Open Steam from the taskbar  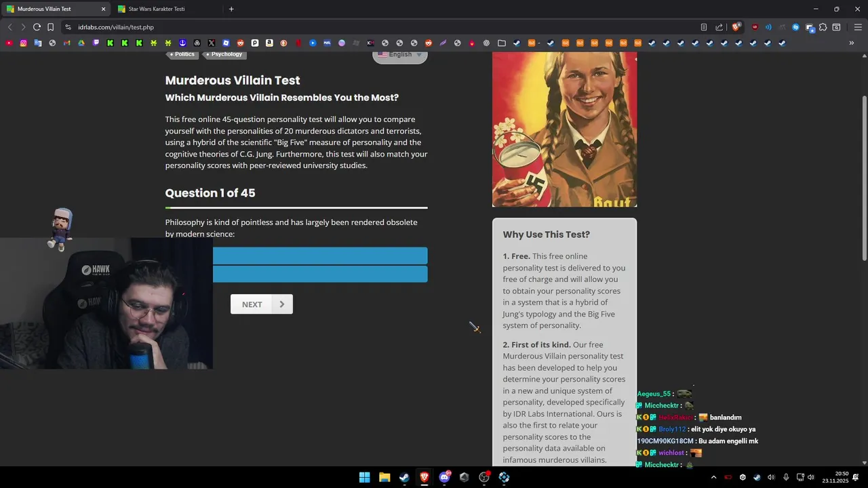pos(404,477)
